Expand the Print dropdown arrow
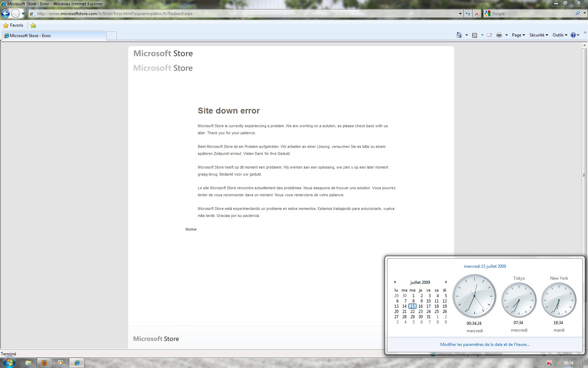Viewport: 588px width, 368px height. [506, 35]
